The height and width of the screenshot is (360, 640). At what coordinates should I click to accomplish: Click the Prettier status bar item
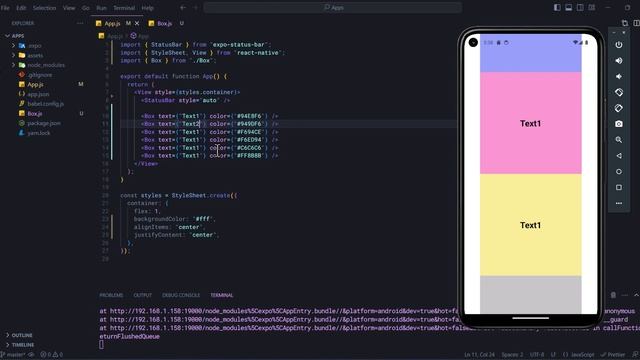click(613, 355)
